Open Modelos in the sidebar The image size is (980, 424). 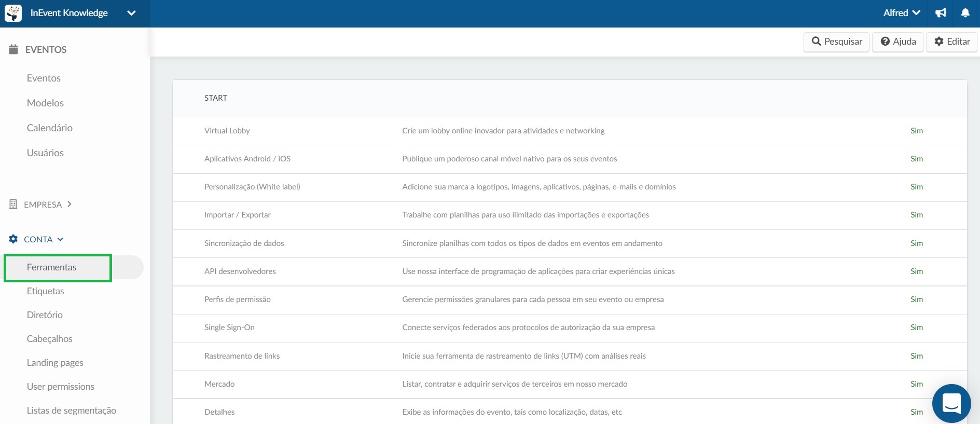45,103
